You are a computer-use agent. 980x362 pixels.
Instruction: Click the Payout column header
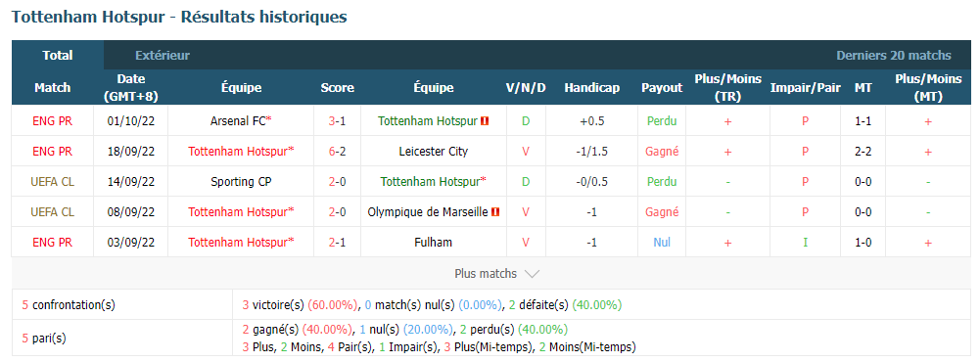662,88
